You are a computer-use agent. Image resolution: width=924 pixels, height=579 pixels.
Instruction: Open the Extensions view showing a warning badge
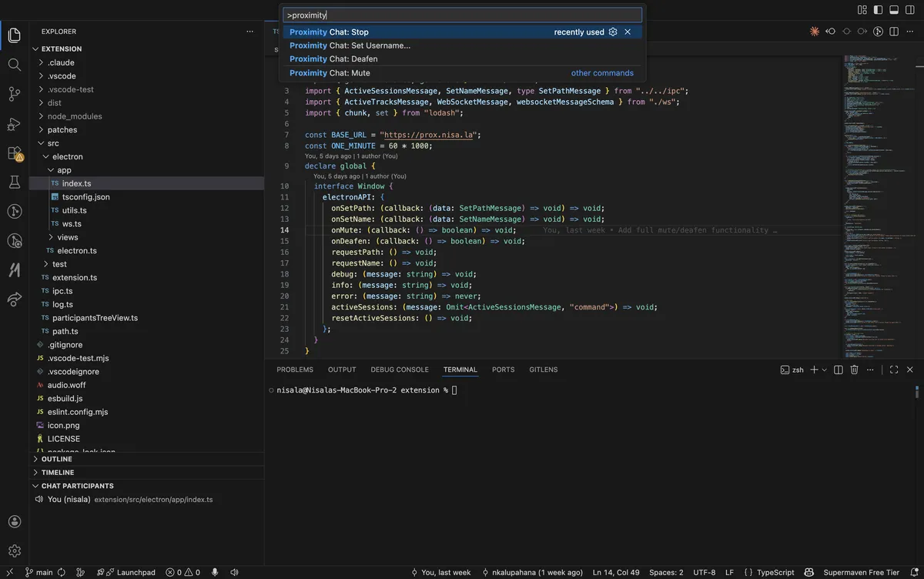[14, 153]
